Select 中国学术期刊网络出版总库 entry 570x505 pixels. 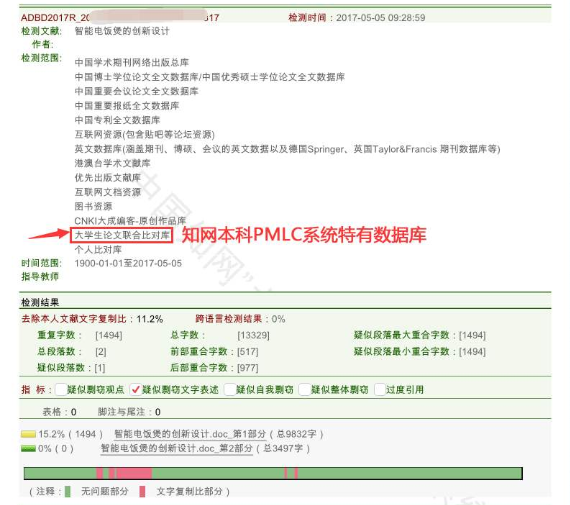132,63
